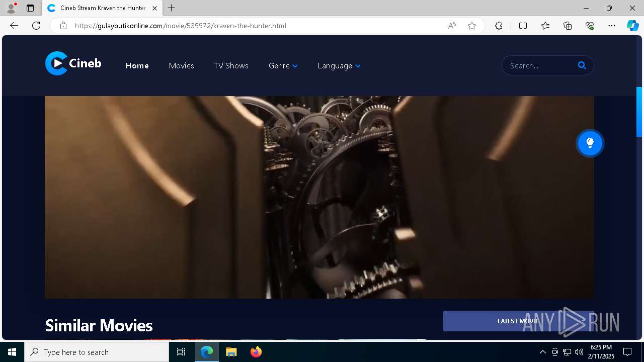Open Task View on the taskbar
Screen dimensions: 644x362
(x=181, y=352)
